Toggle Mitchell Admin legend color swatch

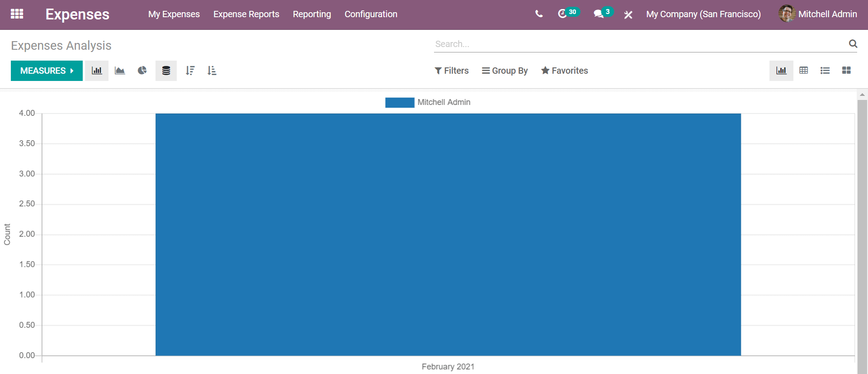click(400, 103)
